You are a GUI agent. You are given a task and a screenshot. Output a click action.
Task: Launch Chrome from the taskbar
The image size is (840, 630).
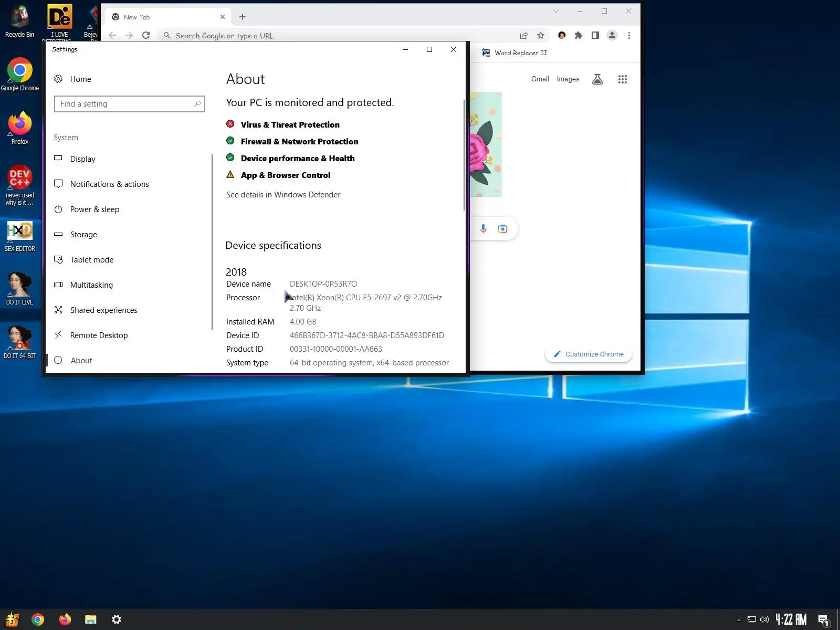[x=38, y=619]
